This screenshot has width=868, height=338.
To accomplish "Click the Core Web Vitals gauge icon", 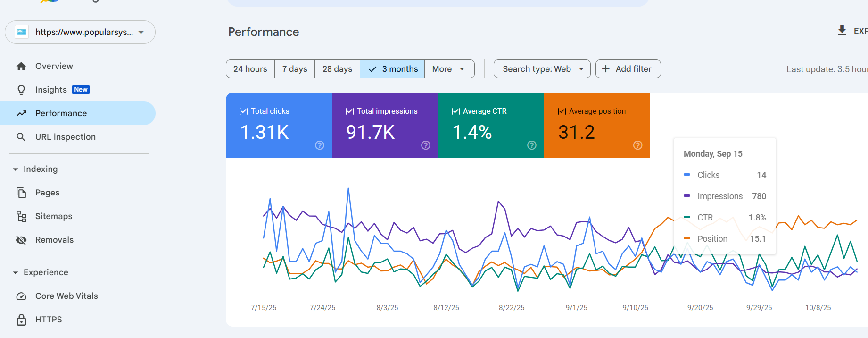I will click(x=21, y=296).
